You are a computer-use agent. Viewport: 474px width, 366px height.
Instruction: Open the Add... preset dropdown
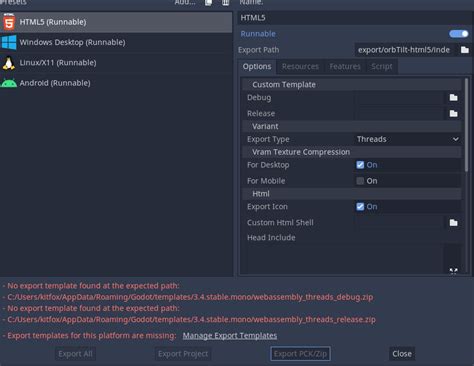tap(185, 3)
